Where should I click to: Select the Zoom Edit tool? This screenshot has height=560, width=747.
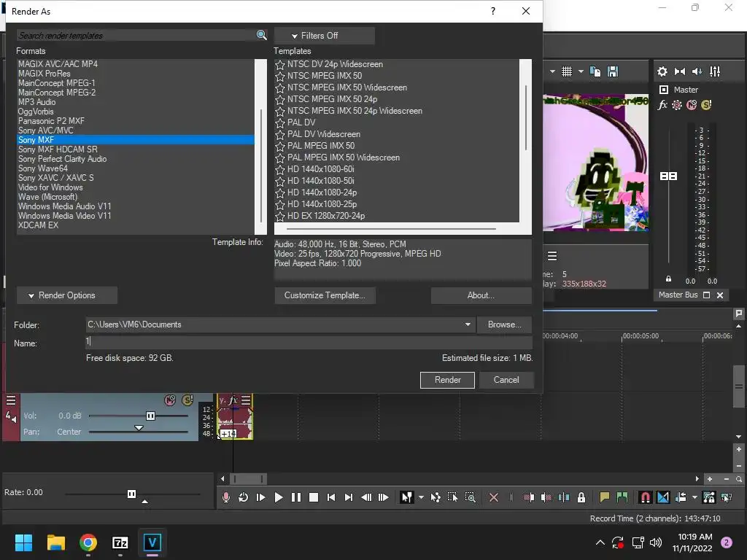coord(471,497)
